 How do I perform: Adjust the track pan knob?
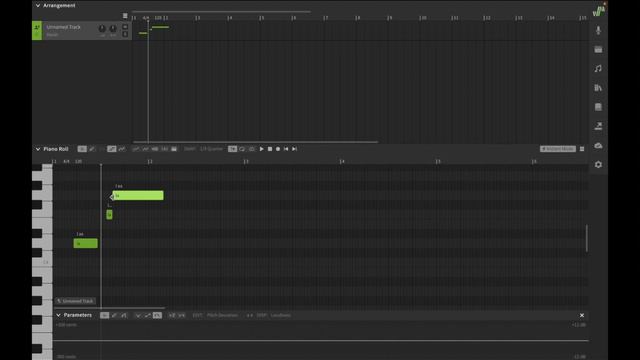(x=113, y=28)
